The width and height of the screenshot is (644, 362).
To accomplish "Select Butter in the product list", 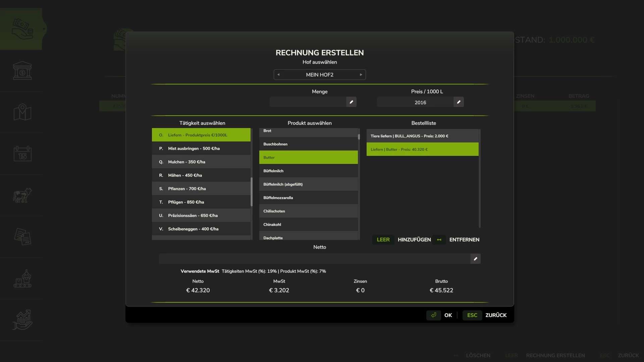I will (308, 157).
